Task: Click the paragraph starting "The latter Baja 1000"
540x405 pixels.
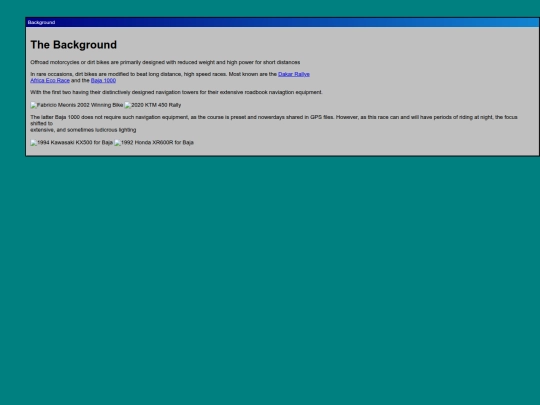Action: 274,123
